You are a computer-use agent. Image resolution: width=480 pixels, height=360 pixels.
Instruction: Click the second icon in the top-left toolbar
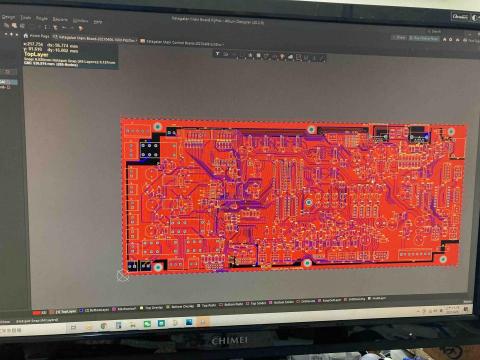(x=14, y=25)
